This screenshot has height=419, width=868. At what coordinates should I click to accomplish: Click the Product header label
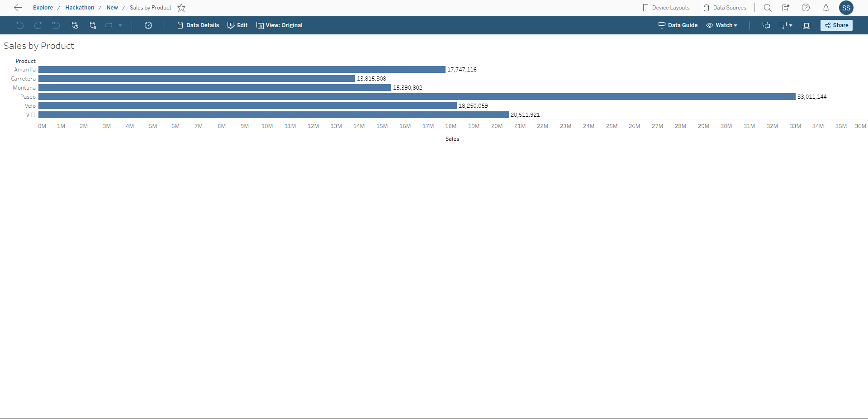(26, 61)
